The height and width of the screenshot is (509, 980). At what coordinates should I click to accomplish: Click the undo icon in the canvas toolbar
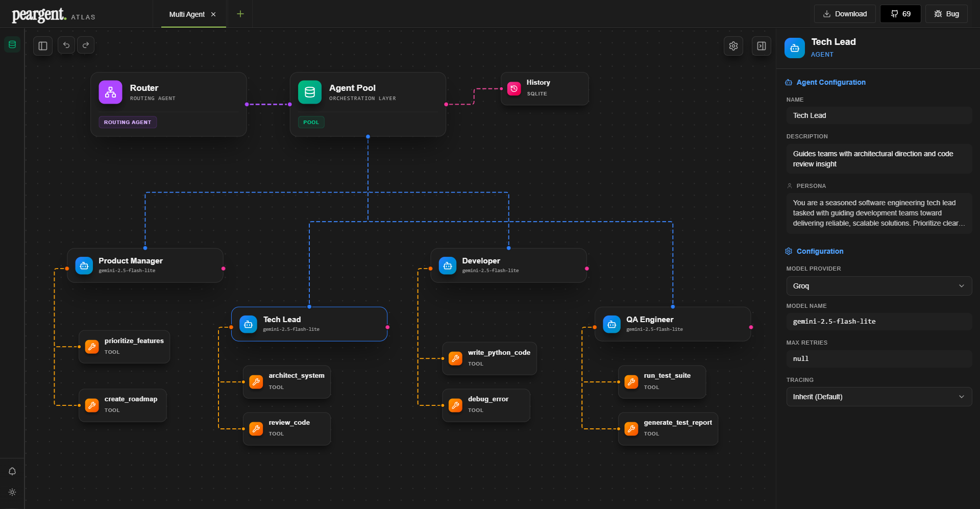point(66,45)
